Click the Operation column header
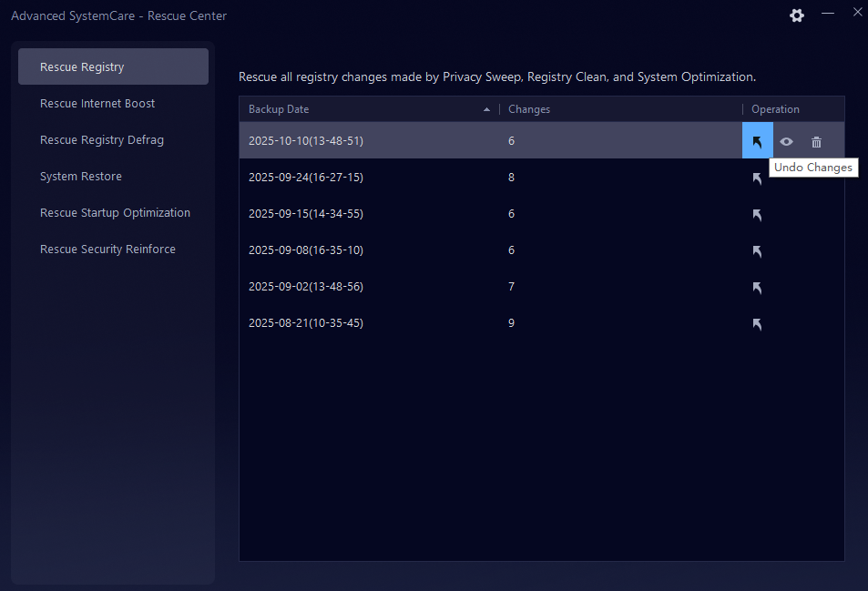Screen dimensions: 868x591 click(775, 109)
